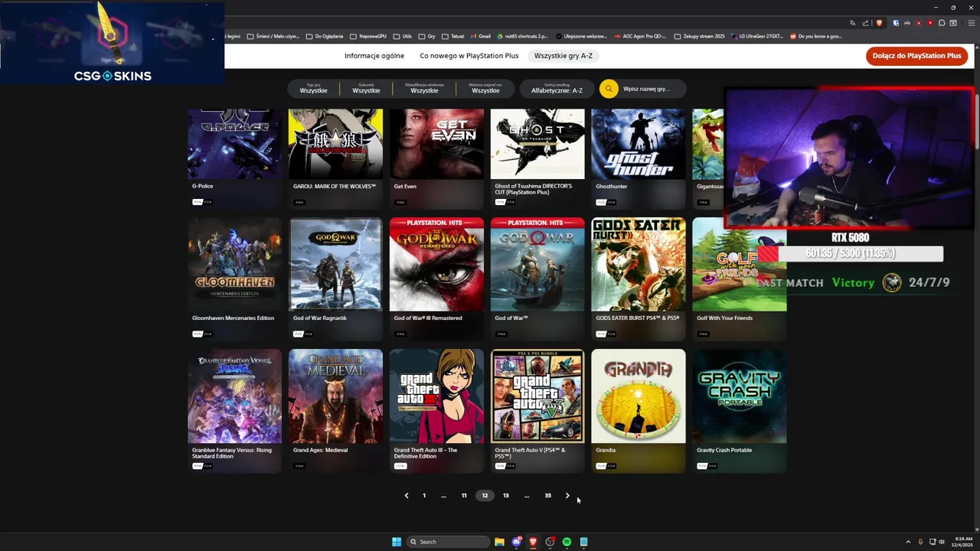Open the Golf With Your Friends title link
This screenshot has width=980, height=551.
click(x=724, y=318)
